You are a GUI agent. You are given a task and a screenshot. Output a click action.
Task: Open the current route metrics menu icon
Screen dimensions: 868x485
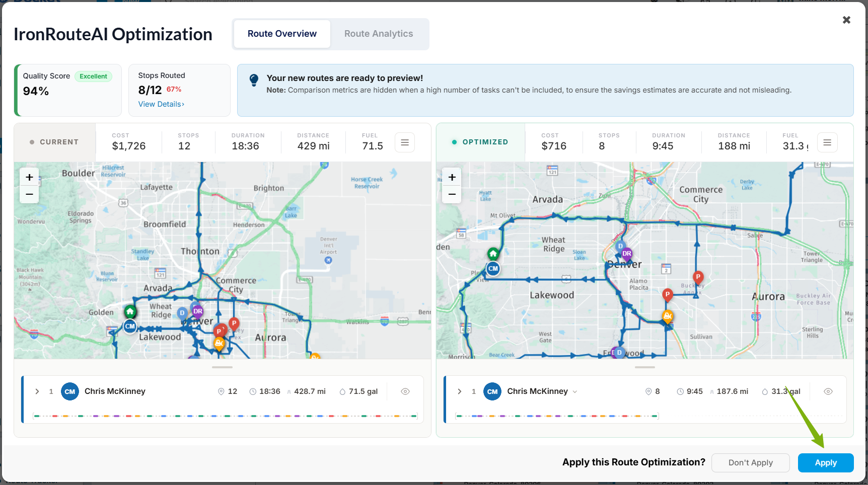pos(405,142)
